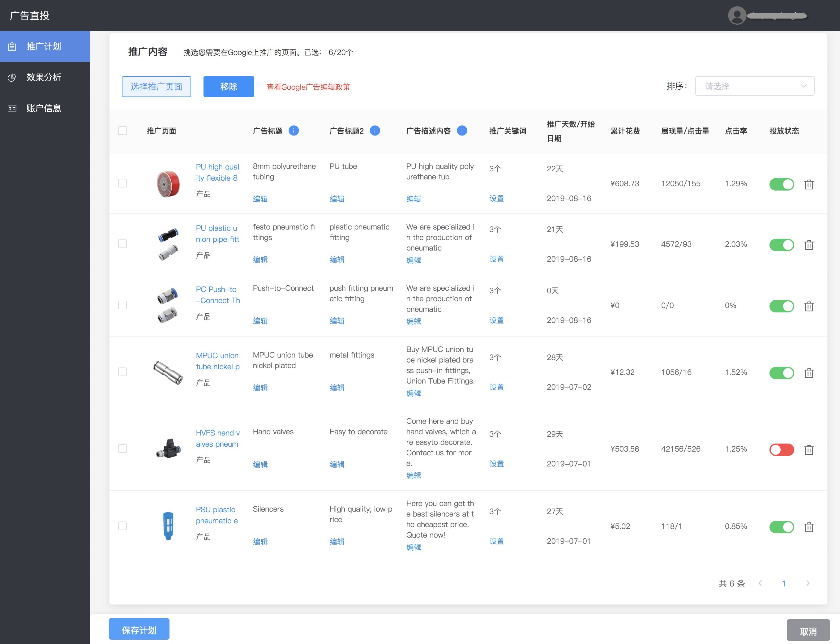Viewport: 840px width, 644px height.
Task: Go to previous page arrow
Action: click(760, 583)
